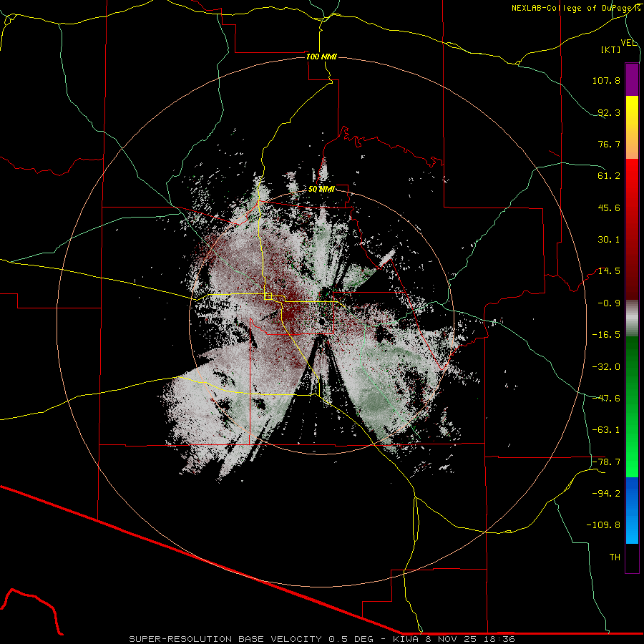Click the 50 NMI range ring label
This screenshot has width=644, height=644.
[x=321, y=190]
